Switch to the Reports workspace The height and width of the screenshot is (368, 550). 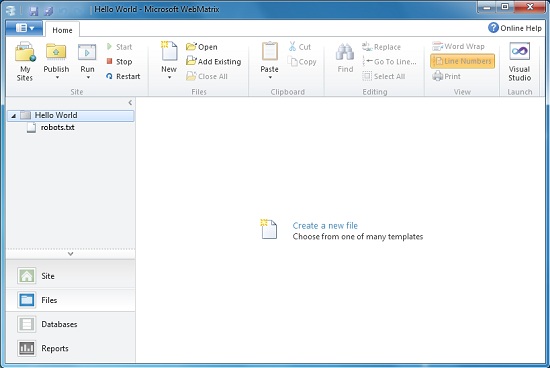coord(71,348)
